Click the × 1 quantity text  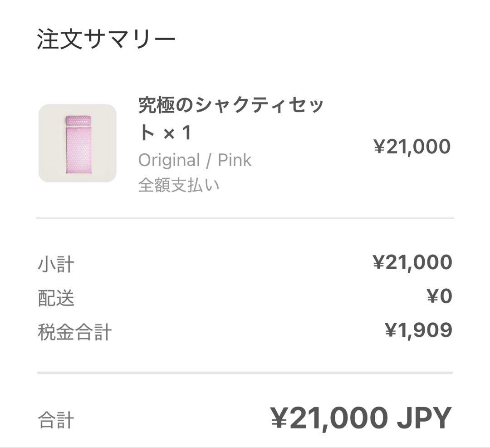177,133
